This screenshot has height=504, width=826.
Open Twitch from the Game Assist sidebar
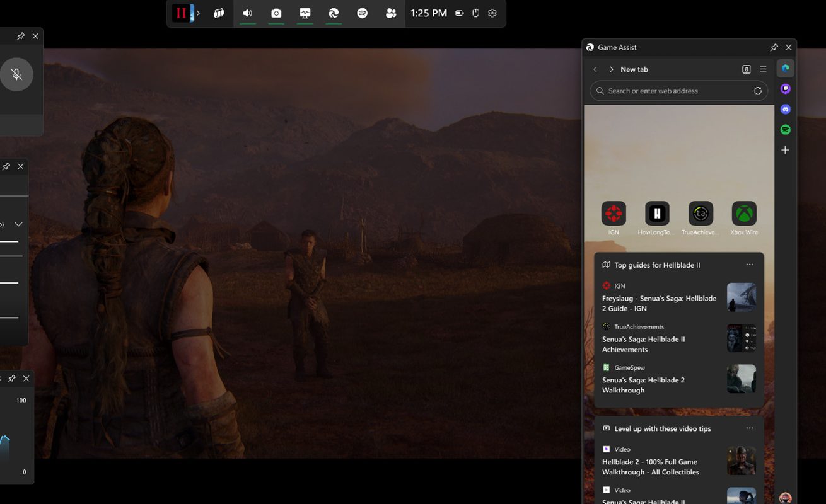click(x=785, y=89)
